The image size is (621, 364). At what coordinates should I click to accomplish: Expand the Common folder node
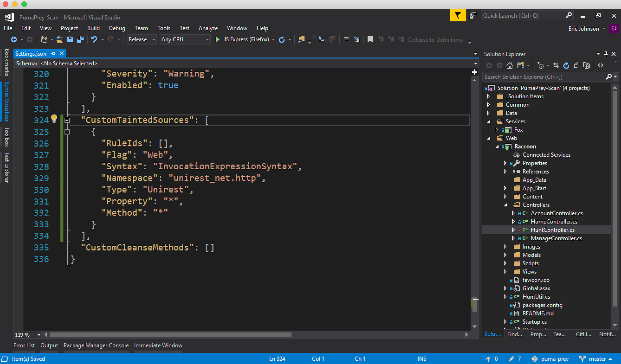click(488, 105)
